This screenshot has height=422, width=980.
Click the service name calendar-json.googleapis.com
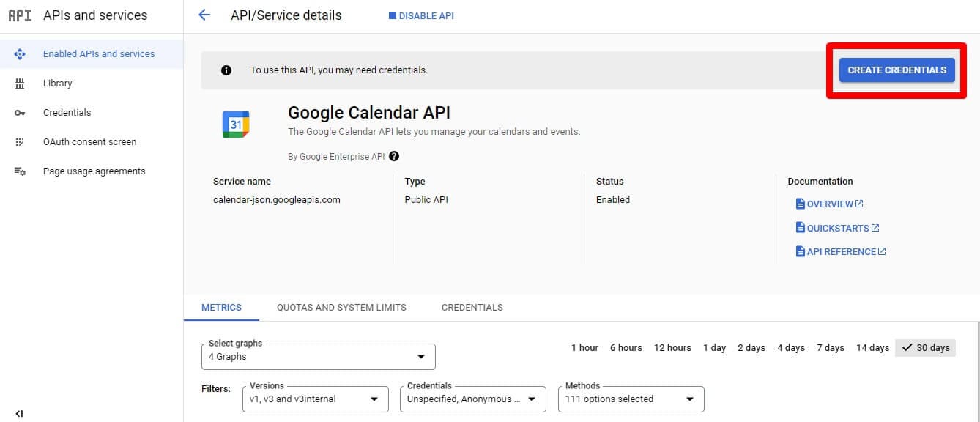277,200
